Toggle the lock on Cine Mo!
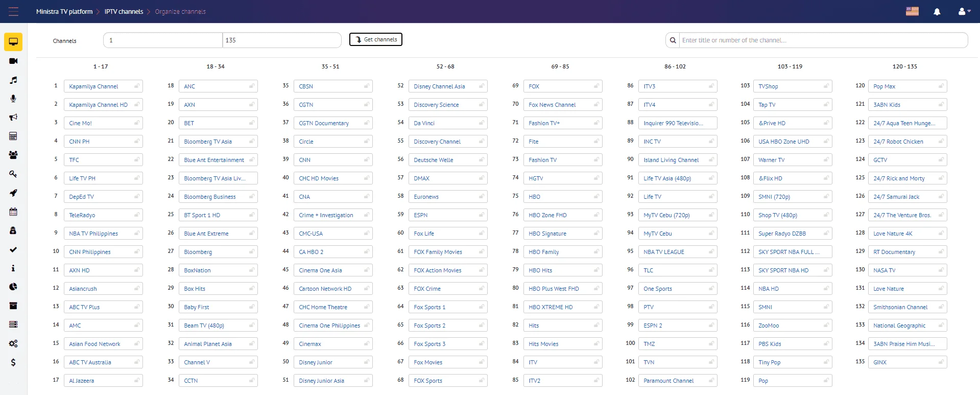Image resolution: width=980 pixels, height=395 pixels. coord(137,123)
